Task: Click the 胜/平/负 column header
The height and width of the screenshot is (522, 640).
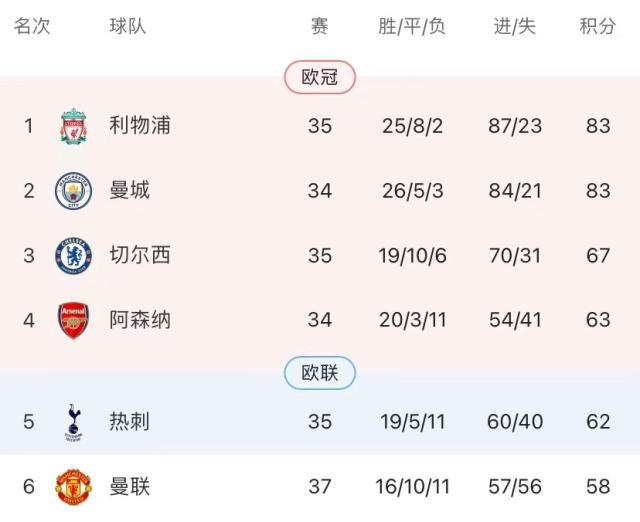Action: (412, 27)
